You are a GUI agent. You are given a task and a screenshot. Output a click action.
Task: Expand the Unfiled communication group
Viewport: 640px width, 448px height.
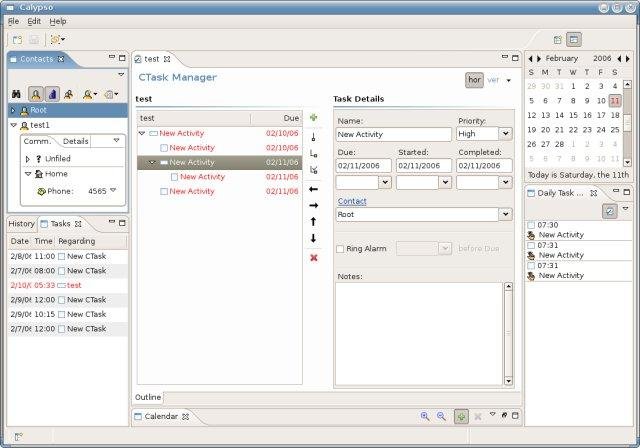(27, 159)
